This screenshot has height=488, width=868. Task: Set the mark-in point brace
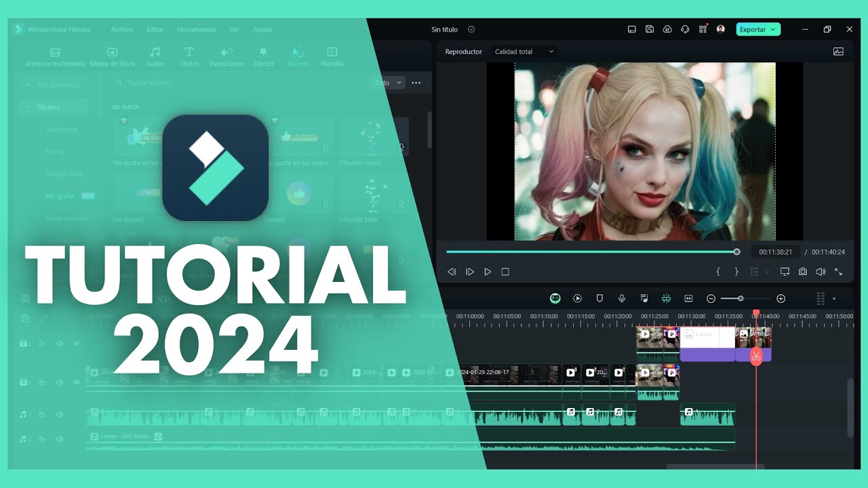(718, 272)
